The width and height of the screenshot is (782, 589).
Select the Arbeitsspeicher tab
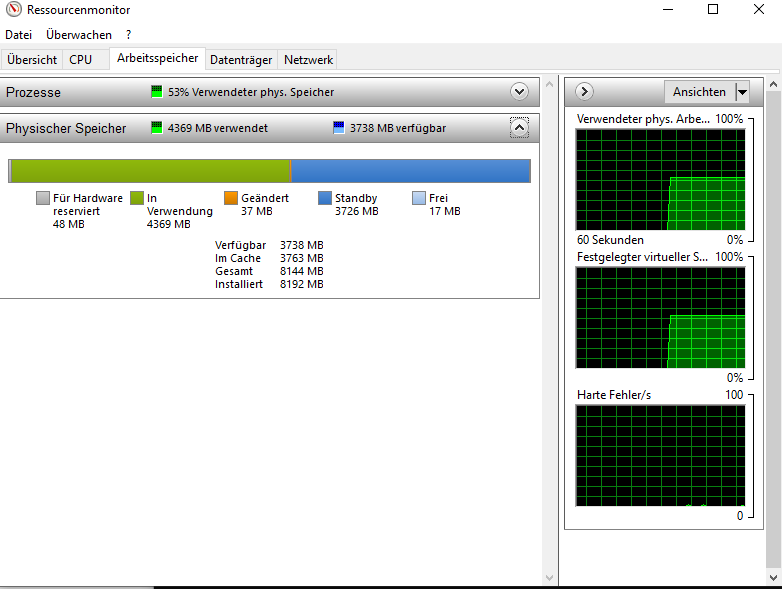pyautogui.click(x=158, y=58)
